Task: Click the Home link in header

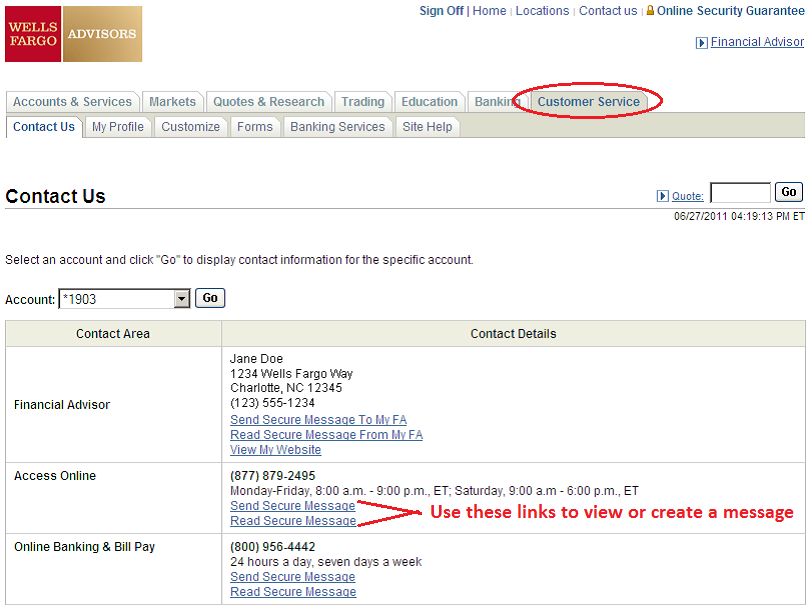Action: 489,11
